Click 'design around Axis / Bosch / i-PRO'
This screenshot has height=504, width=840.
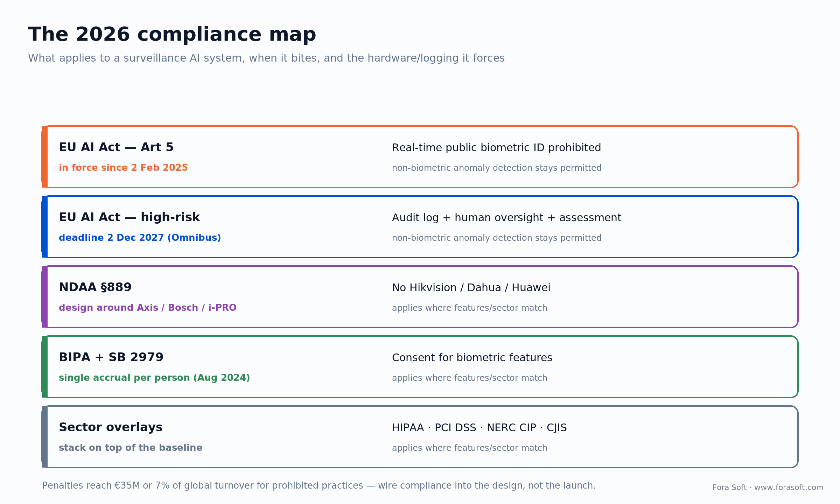[148, 308]
